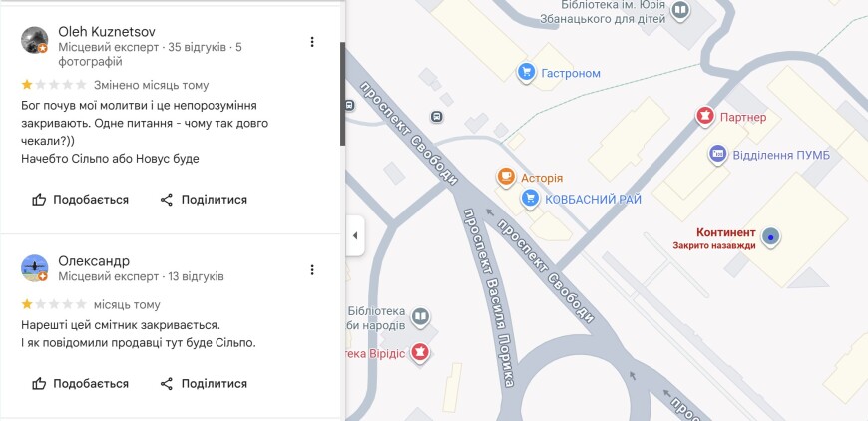The image size is (868, 421).
Task: Share Oleh Kuznetsov's review
Action: pos(204,200)
